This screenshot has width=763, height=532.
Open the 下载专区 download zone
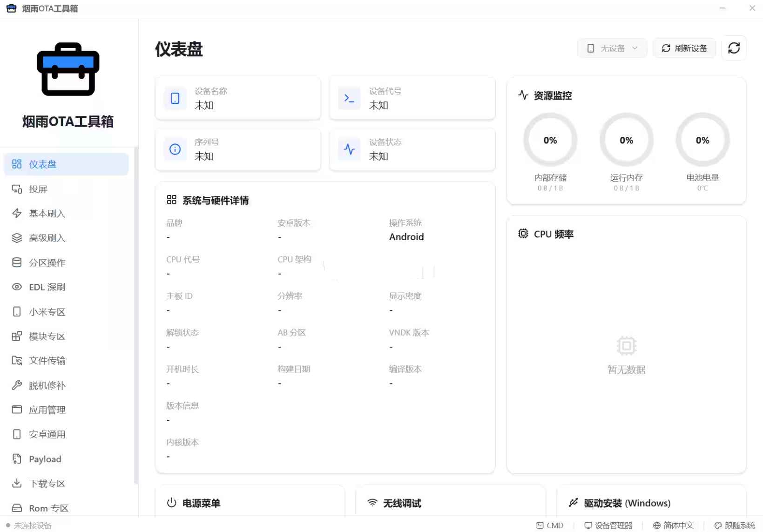tap(47, 483)
